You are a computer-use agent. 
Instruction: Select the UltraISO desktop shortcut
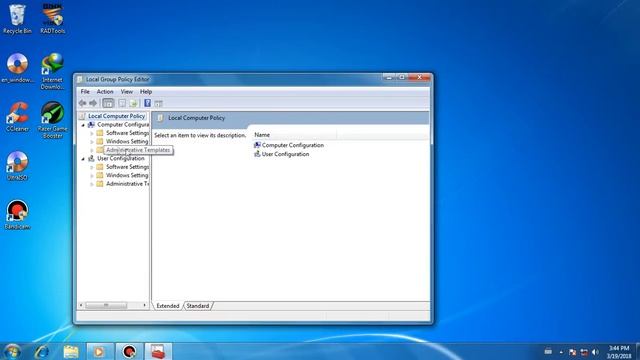click(17, 166)
